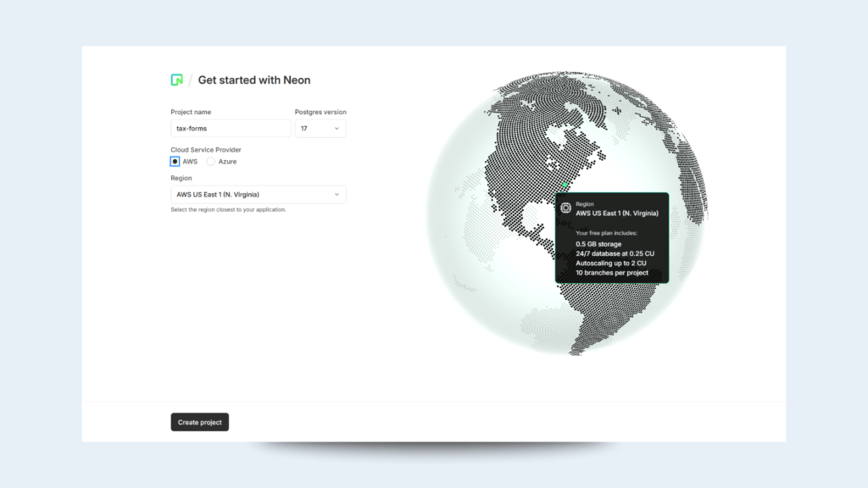Click the 'Cloud Service Provider' label
Screen dimensions: 868x488
[206, 150]
